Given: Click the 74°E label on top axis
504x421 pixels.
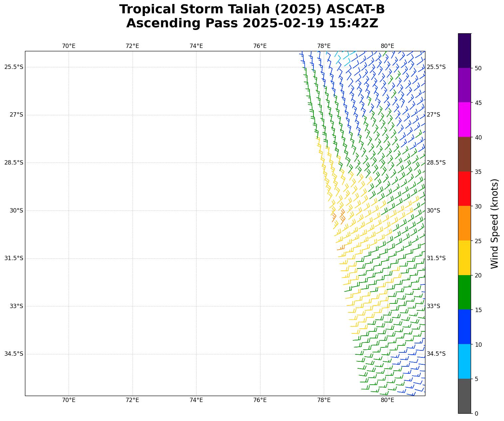Looking at the screenshot, I should (196, 46).
